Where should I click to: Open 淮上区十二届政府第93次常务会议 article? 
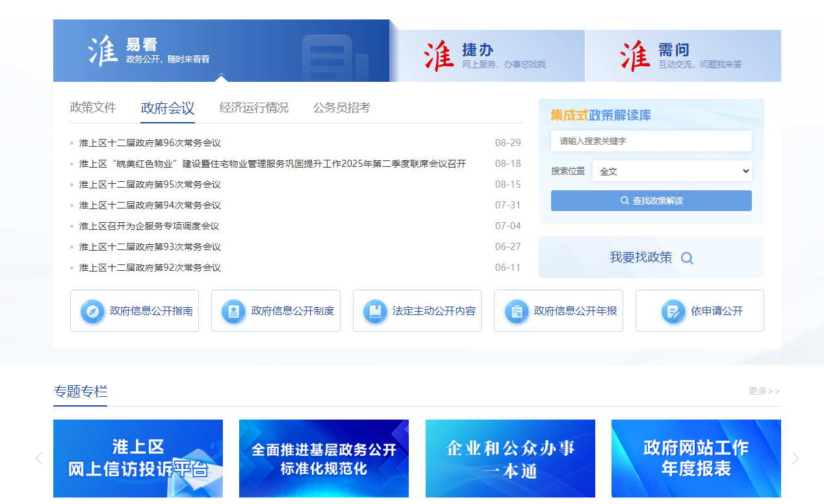tap(150, 247)
